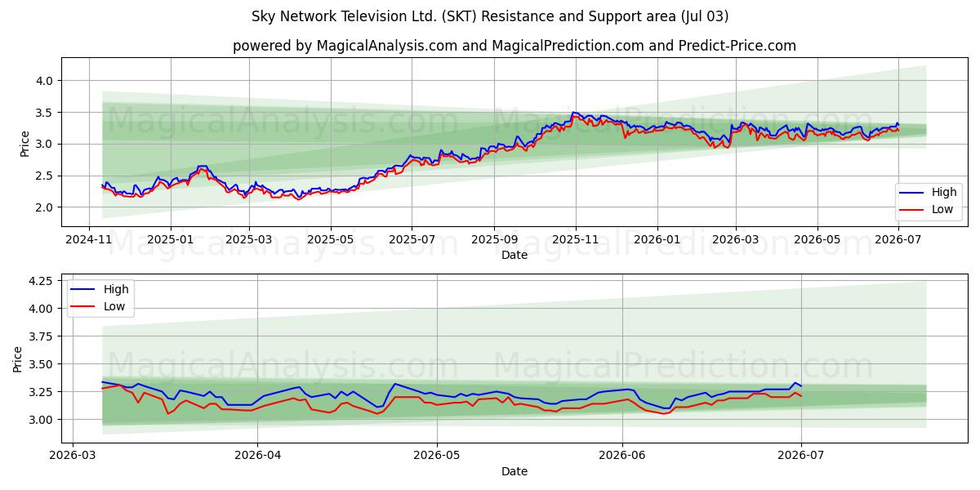Screen dimensions: 980x490
Task: Click the 4.0 y-axis value in top chart
Action: (x=45, y=81)
